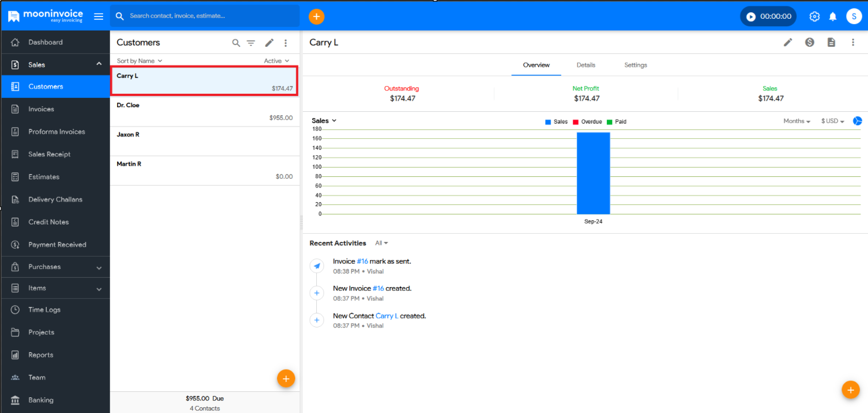The width and height of the screenshot is (868, 413).
Task: Open the Settings tab
Action: [635, 65]
